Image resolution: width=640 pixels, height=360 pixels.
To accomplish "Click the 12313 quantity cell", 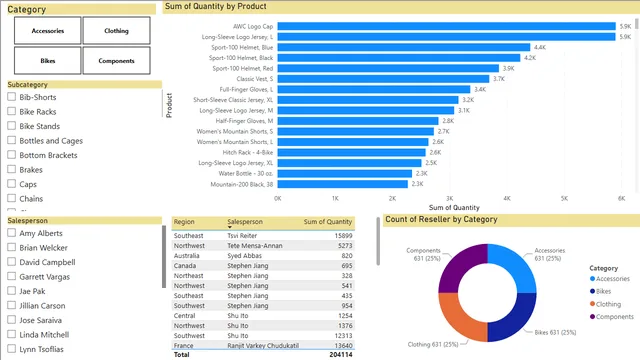I will coord(343,336).
